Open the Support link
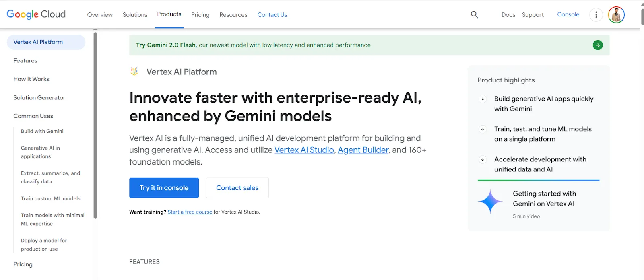 533,15
